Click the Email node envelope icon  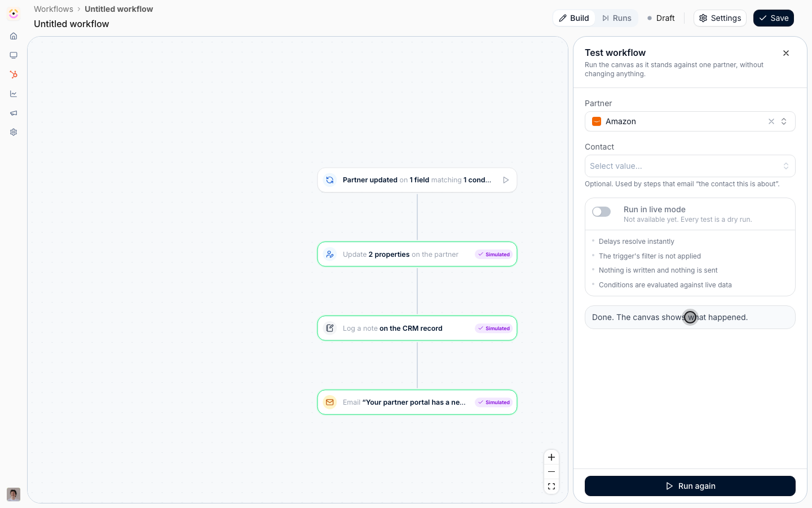(330, 402)
